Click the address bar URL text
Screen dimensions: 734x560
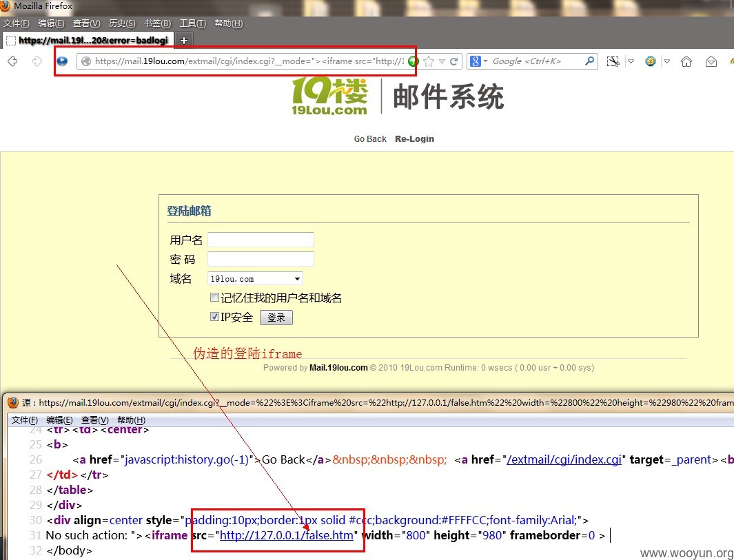tap(249, 61)
